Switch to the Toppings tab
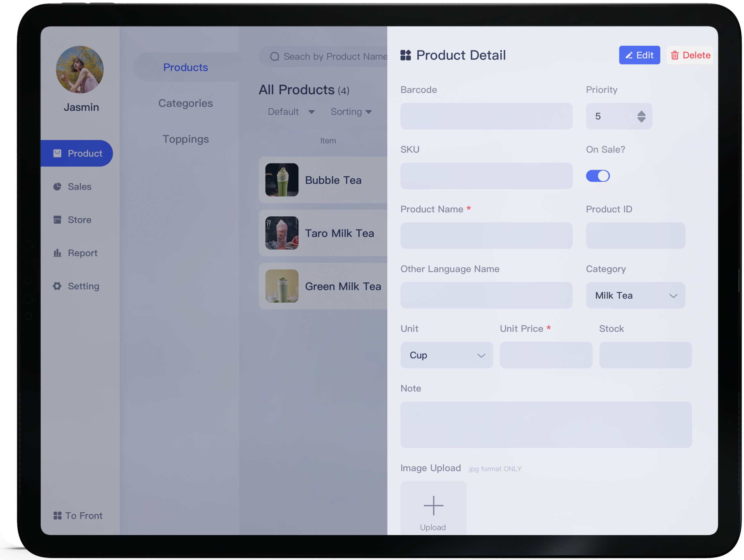744x560 pixels. point(185,139)
